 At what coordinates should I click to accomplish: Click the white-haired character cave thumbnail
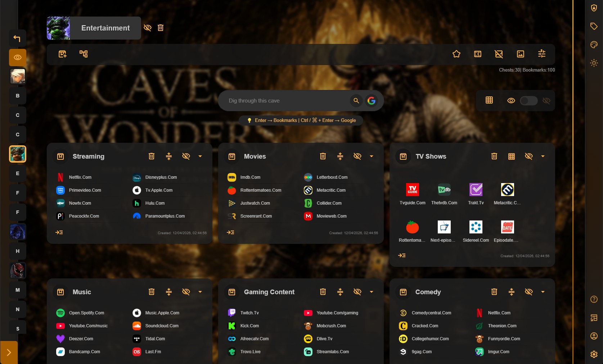pos(18,76)
